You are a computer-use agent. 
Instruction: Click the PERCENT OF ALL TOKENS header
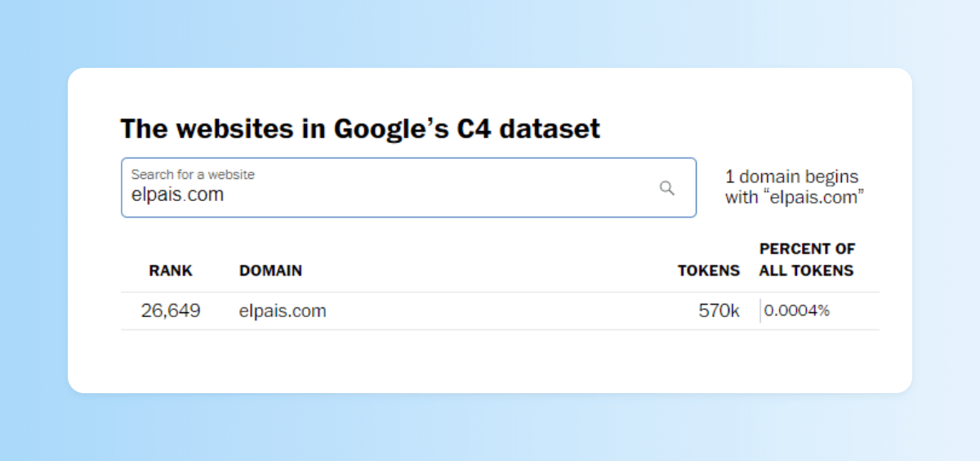click(x=807, y=260)
